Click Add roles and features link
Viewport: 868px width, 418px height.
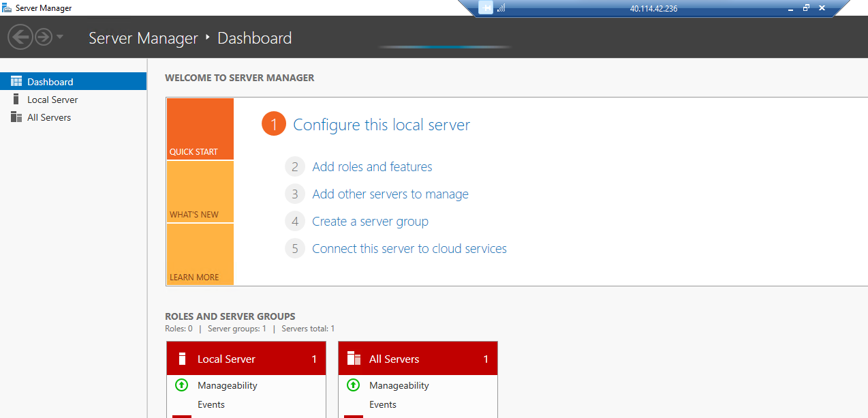[372, 167]
